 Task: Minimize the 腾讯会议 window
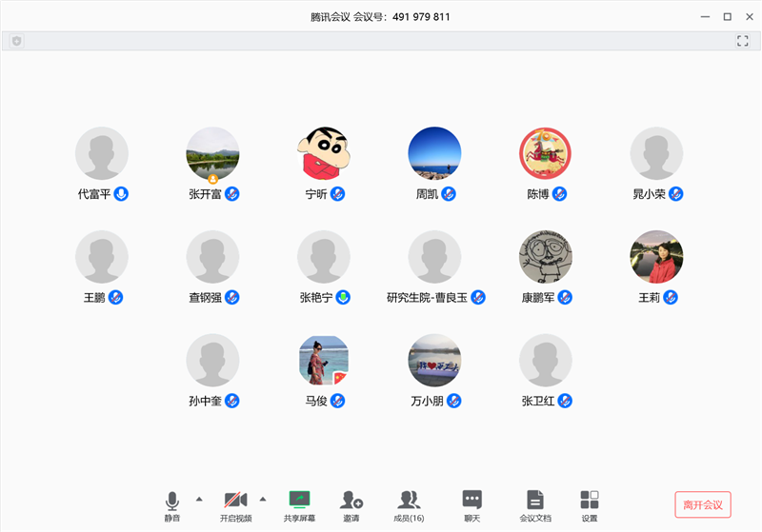705,17
